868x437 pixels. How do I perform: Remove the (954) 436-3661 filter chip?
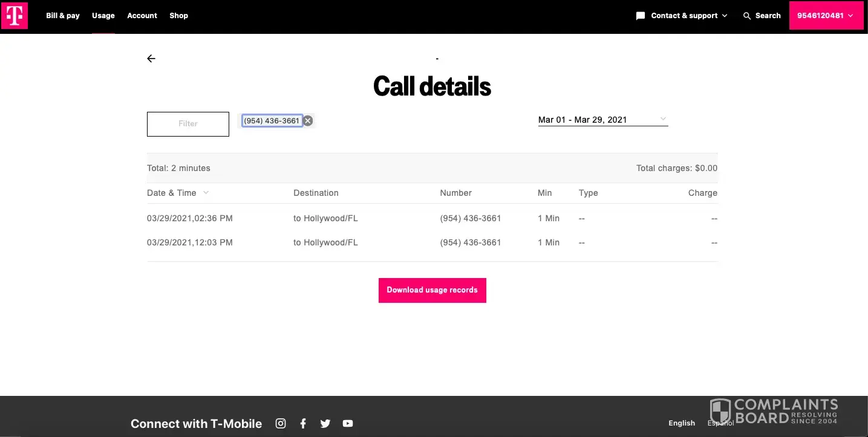308,121
